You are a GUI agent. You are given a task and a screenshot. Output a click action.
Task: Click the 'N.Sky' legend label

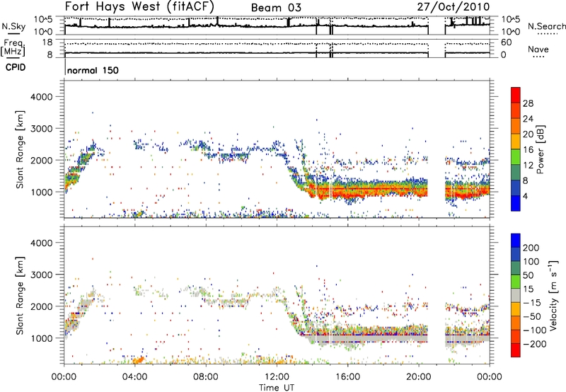pyautogui.click(x=13, y=26)
